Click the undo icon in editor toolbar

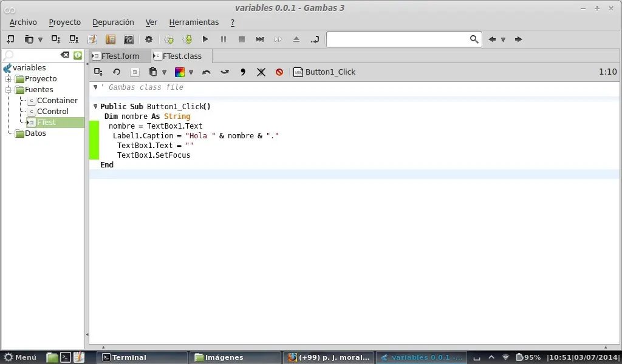207,72
